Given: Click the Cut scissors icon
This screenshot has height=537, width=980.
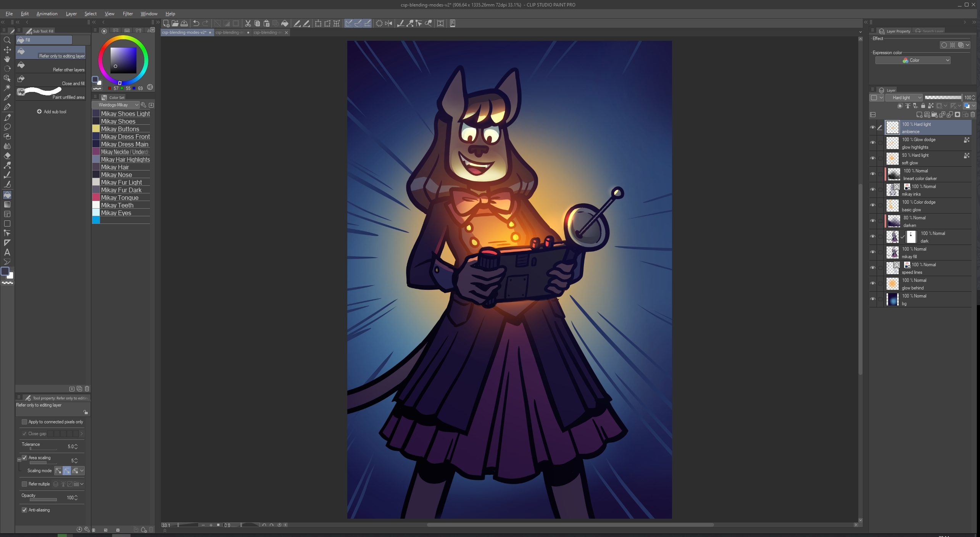Looking at the screenshot, I should click(x=248, y=23).
